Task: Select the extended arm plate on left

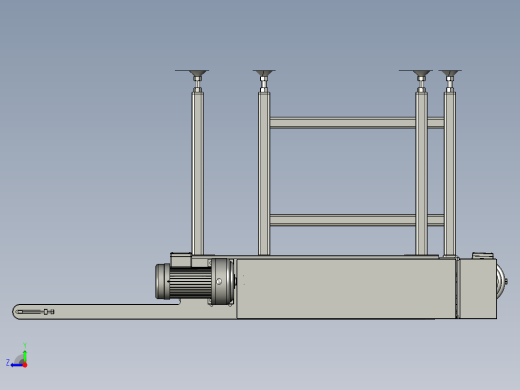Action: click(100, 312)
